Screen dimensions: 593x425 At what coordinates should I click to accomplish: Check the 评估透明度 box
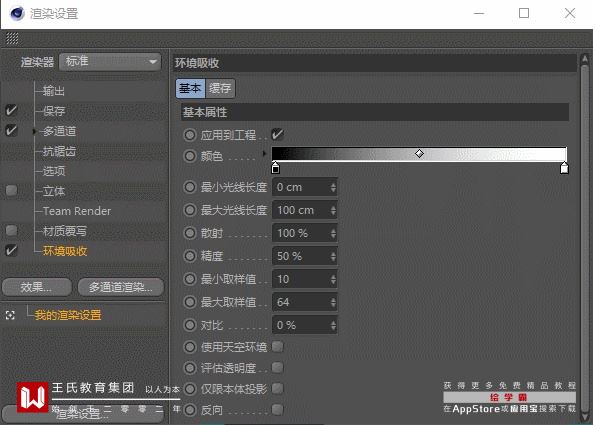pos(278,367)
